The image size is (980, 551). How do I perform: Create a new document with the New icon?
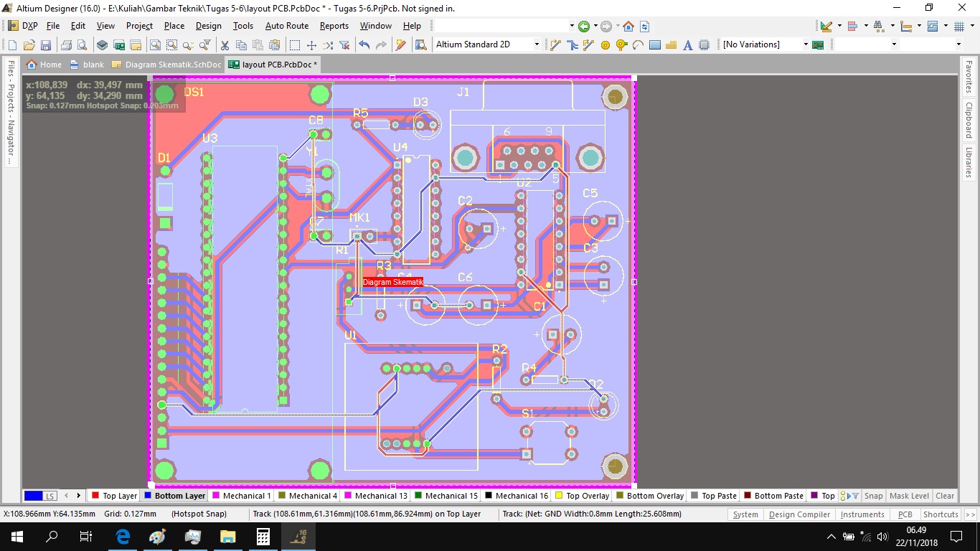pyautogui.click(x=12, y=44)
